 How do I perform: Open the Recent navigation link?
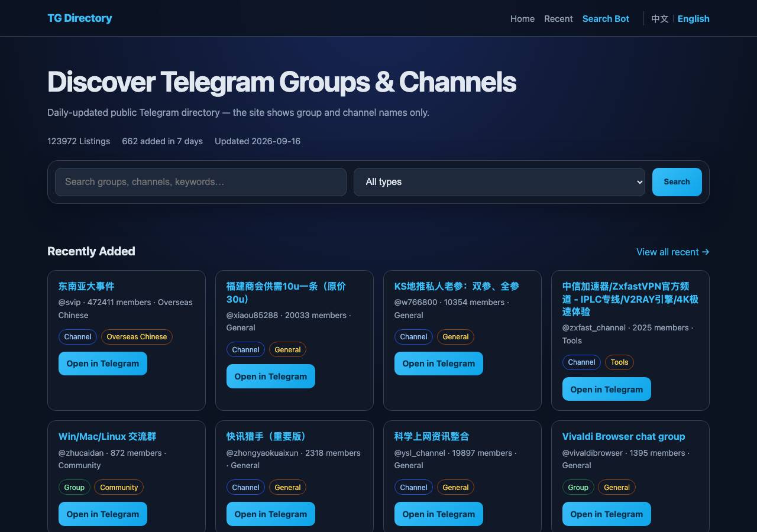(558, 19)
